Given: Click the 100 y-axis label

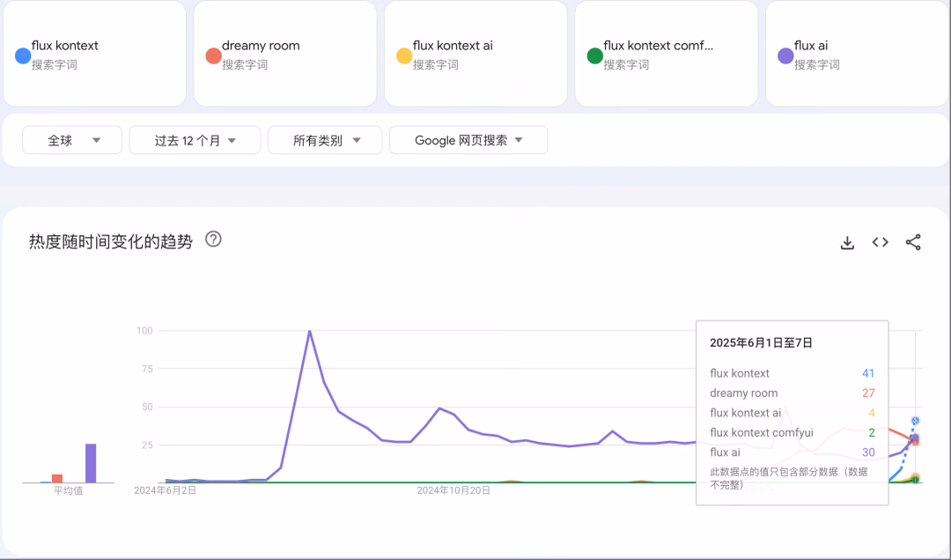Looking at the screenshot, I should click(144, 331).
